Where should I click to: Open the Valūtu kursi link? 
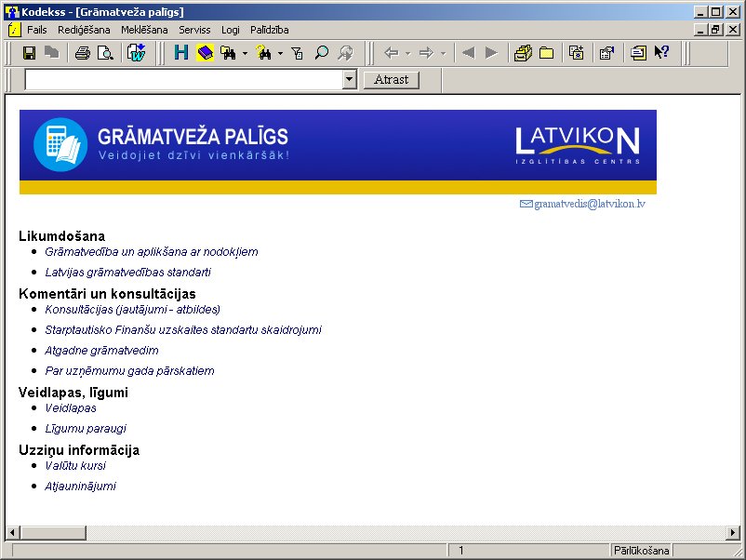75,465
